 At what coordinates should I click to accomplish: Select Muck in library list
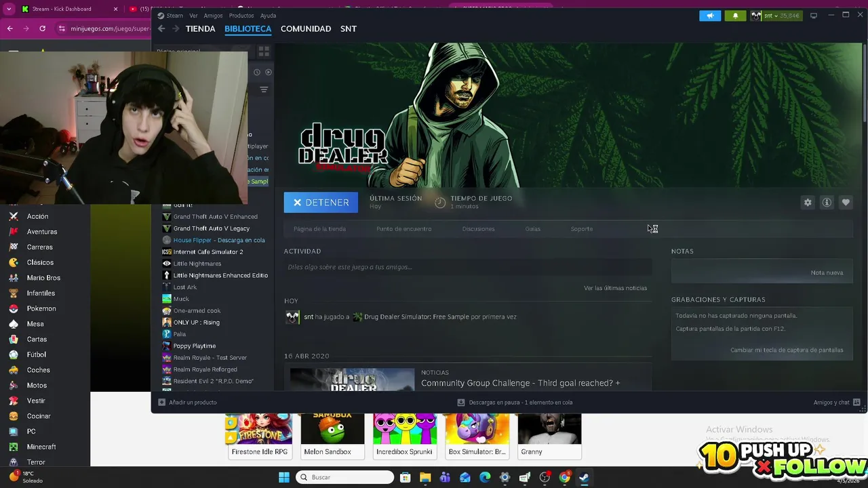tap(181, 299)
